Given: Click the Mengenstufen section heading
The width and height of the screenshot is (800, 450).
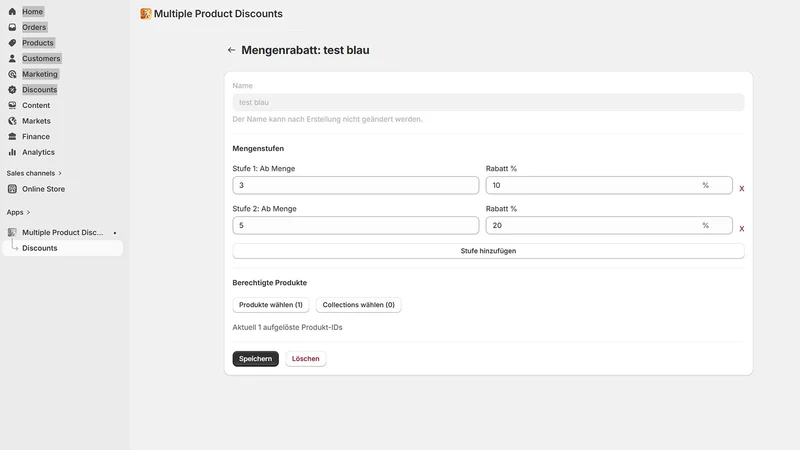Looking at the screenshot, I should [x=258, y=148].
